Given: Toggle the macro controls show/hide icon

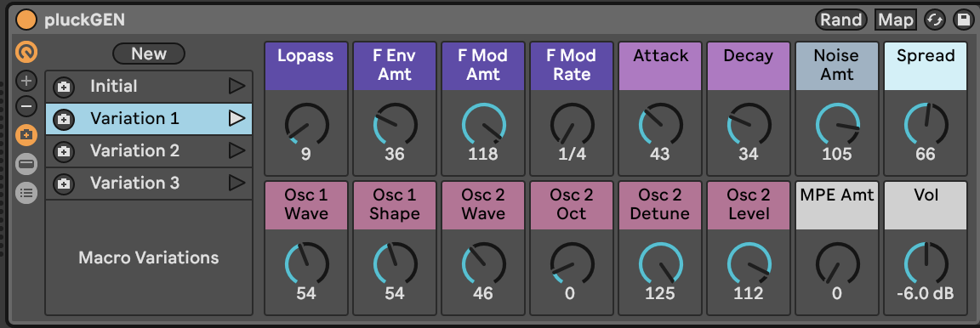Looking at the screenshot, I should tap(26, 52).
